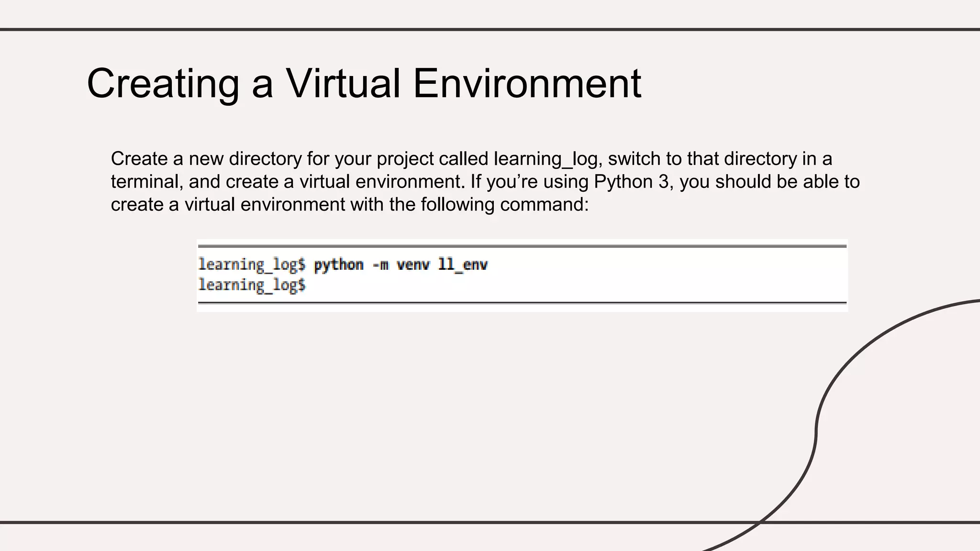Select the terminal code snippet image
The width and height of the screenshot is (980, 551).
(522, 275)
